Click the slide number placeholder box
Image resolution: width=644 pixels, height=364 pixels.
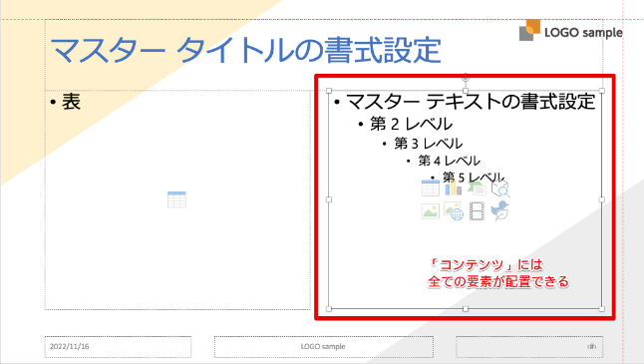tap(529, 347)
